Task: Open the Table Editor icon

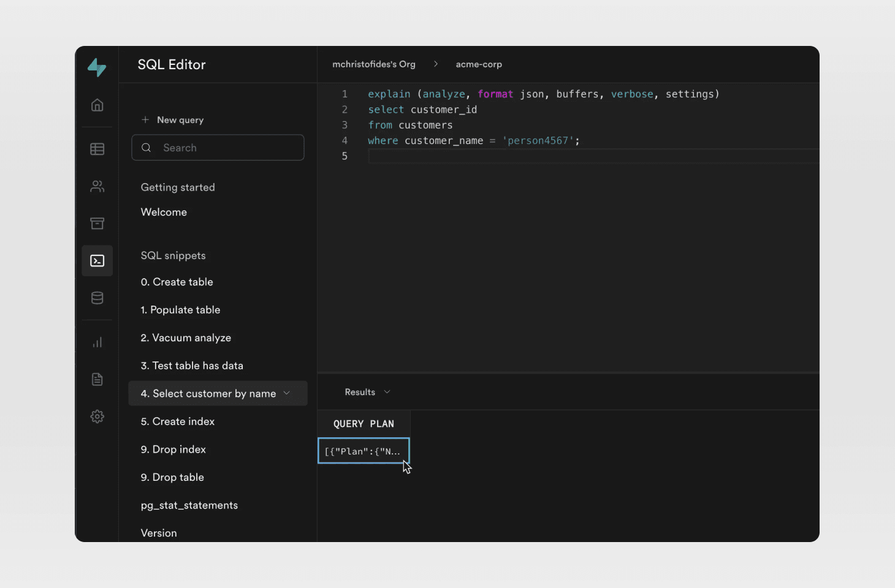Action: click(97, 149)
